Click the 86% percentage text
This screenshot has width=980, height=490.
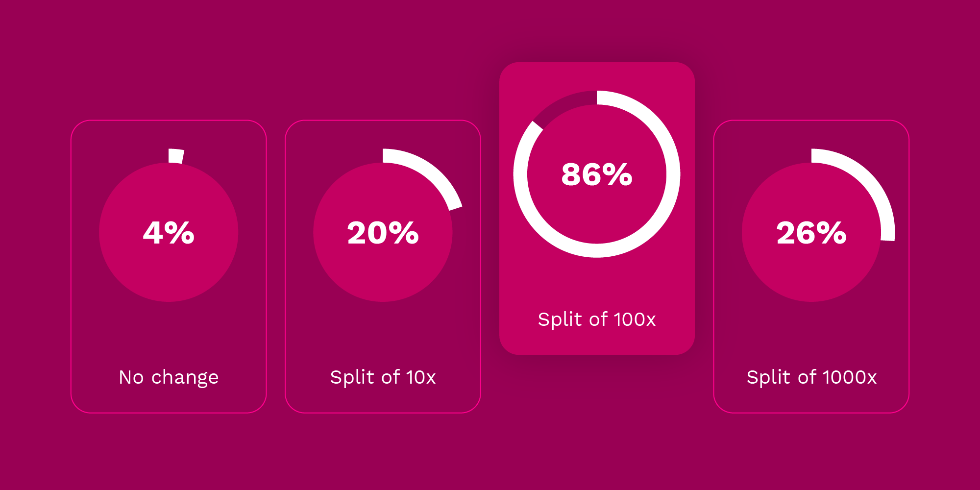(597, 174)
